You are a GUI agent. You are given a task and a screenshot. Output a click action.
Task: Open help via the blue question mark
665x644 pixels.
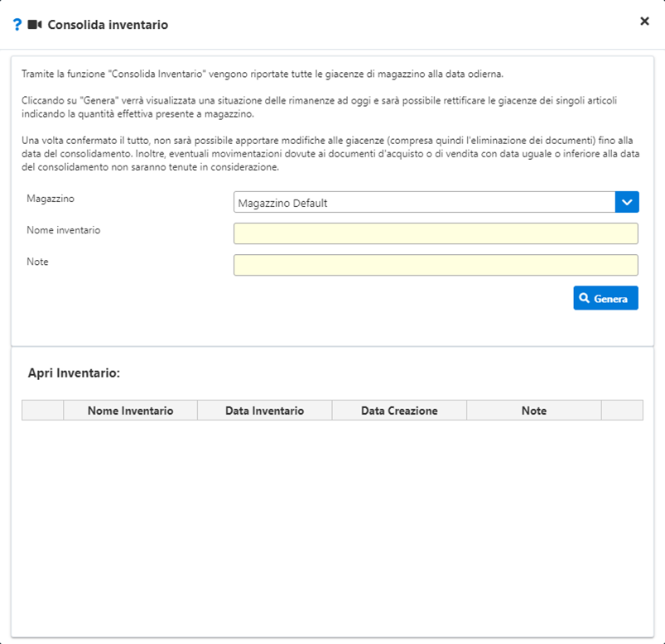pyautogui.click(x=17, y=25)
